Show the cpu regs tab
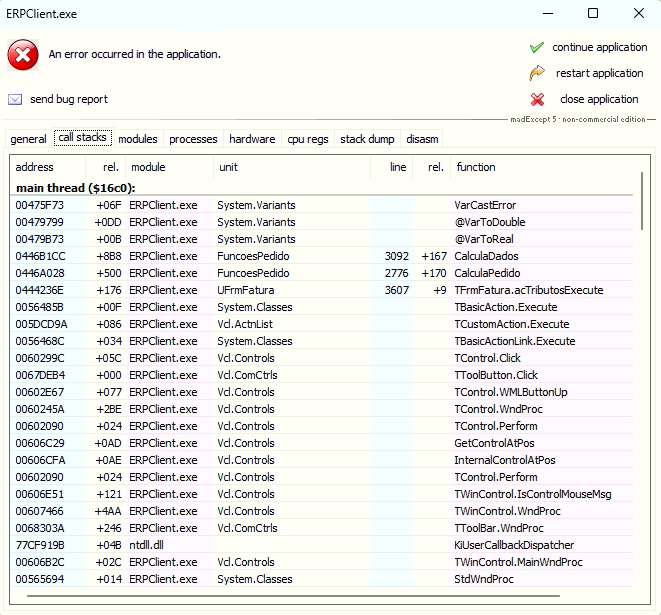Viewport: 661px width, 615px height. tap(308, 139)
